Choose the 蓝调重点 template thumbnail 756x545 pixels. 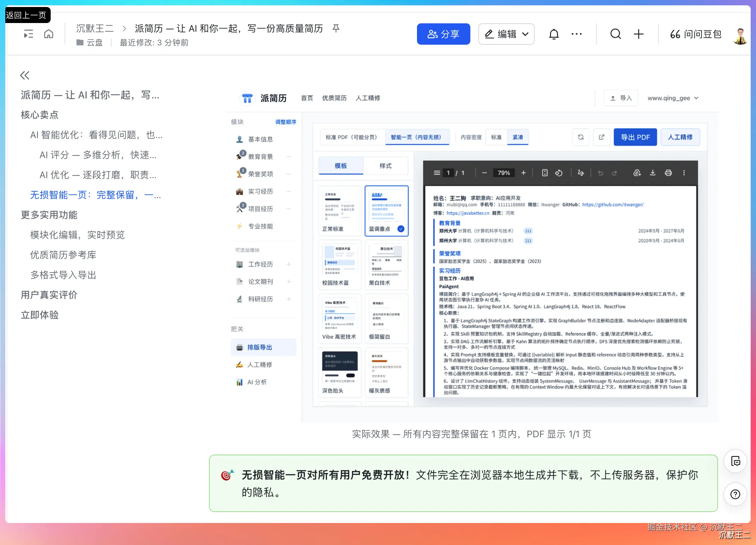tap(386, 211)
